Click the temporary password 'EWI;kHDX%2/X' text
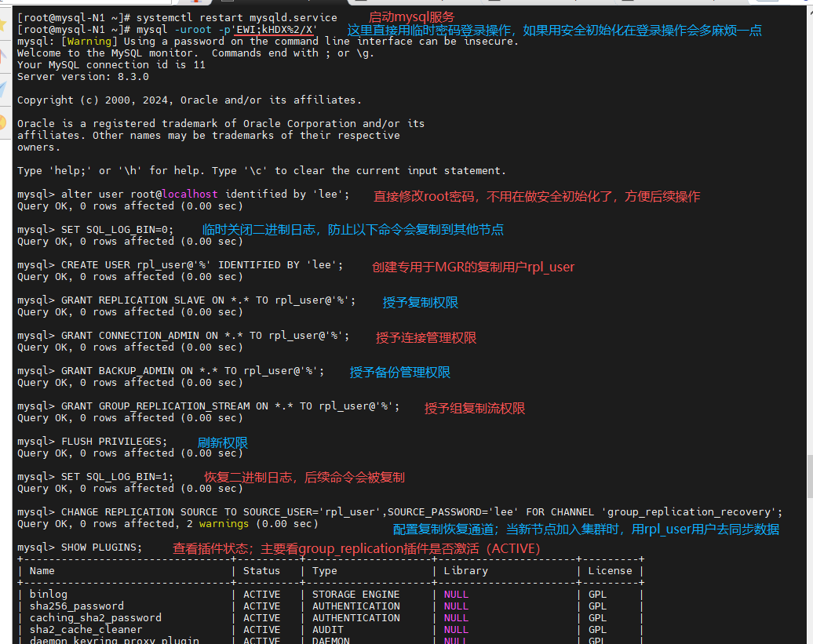 point(275,30)
